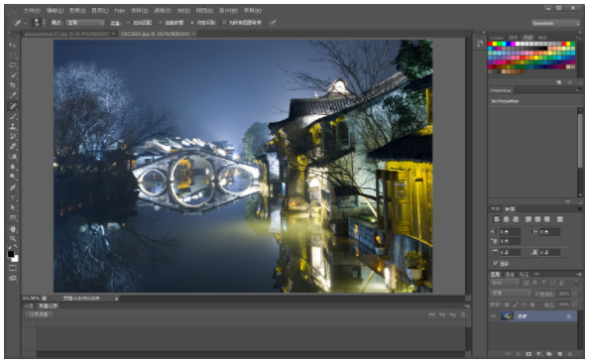The width and height of the screenshot is (590, 364).
Task: Delete layer with Layers panel trash icon
Action: 570,354
